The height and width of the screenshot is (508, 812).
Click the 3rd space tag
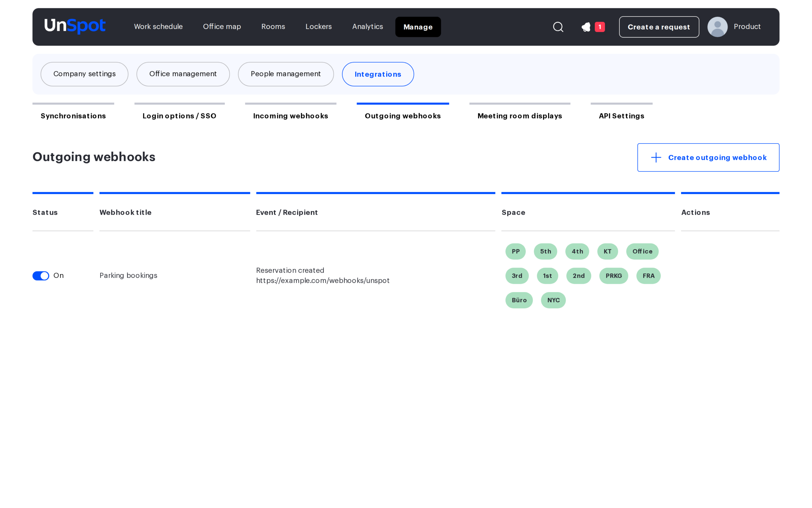(517, 276)
